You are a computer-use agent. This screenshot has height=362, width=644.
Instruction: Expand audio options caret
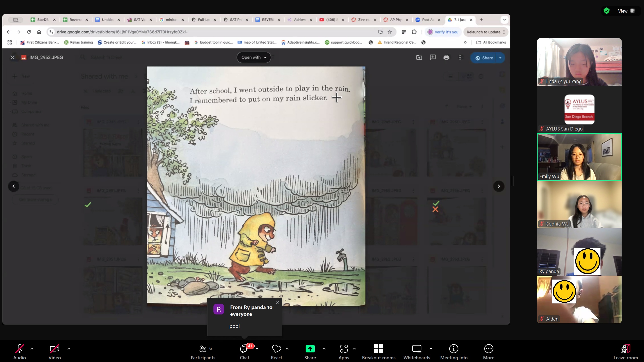(x=32, y=349)
